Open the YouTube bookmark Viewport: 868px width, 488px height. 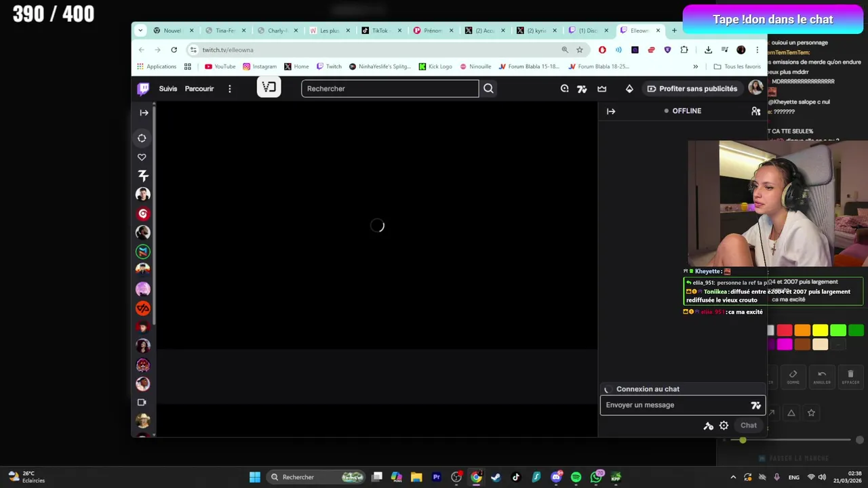tap(220, 66)
